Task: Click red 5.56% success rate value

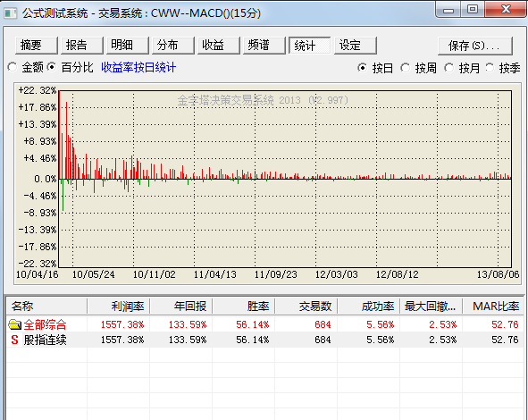Action: (x=381, y=324)
